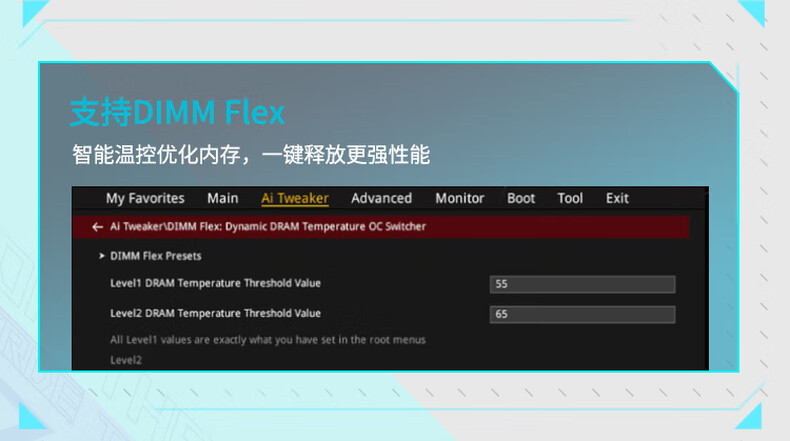Screen dimensions: 790x441
Task: Go to the Advanced tab
Action: point(381,198)
